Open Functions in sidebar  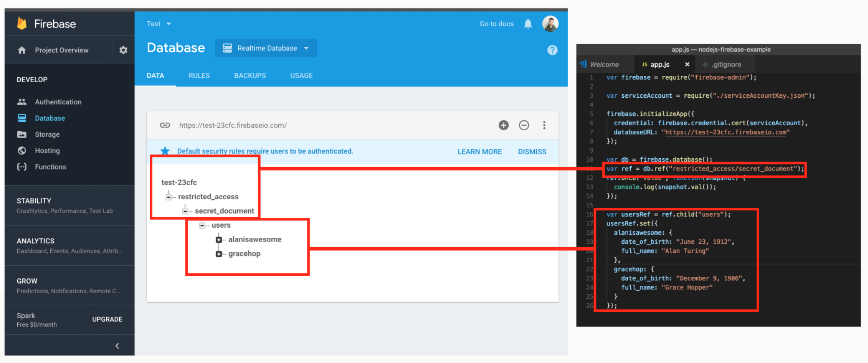click(50, 167)
